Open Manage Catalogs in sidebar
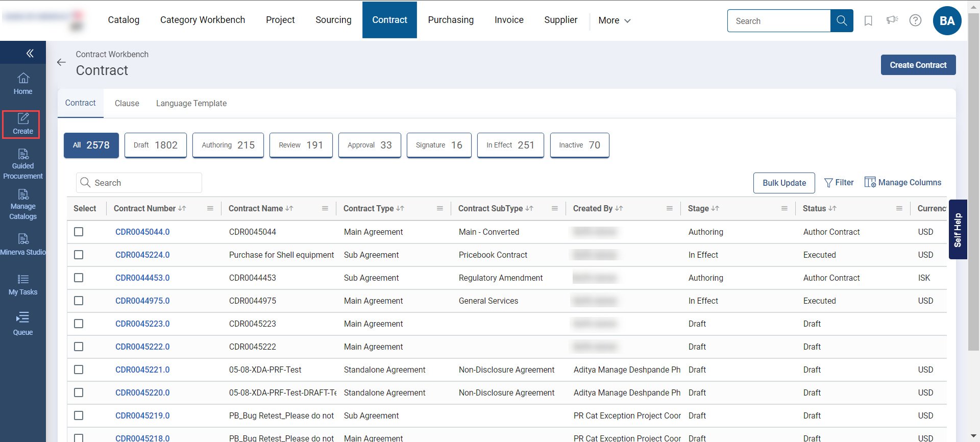Image resolution: width=980 pixels, height=442 pixels. click(x=23, y=204)
